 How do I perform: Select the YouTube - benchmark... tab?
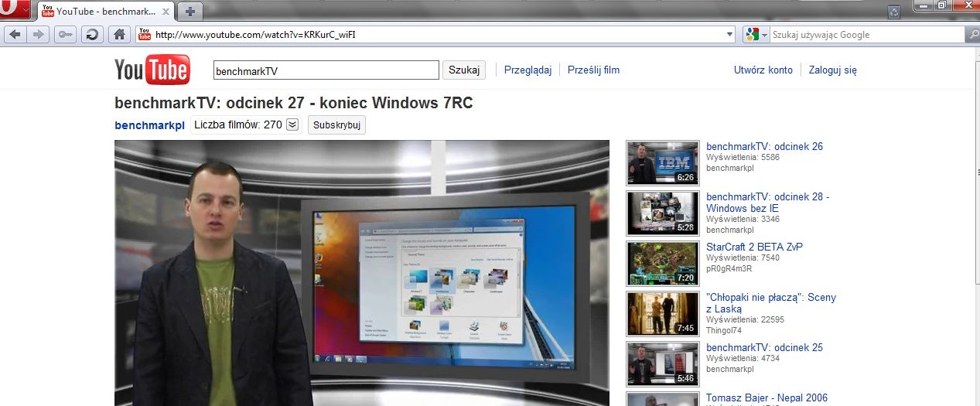[106, 12]
